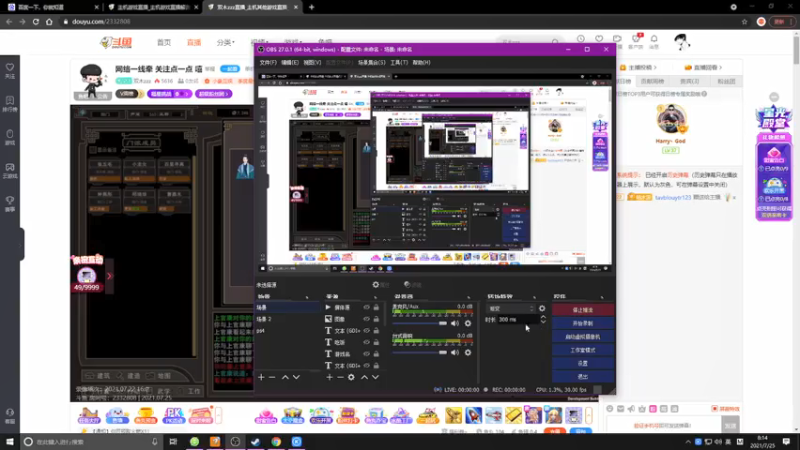The width and height of the screenshot is (800, 450).
Task: Mute the 台式音响 desktop audio channel
Action: click(x=455, y=352)
